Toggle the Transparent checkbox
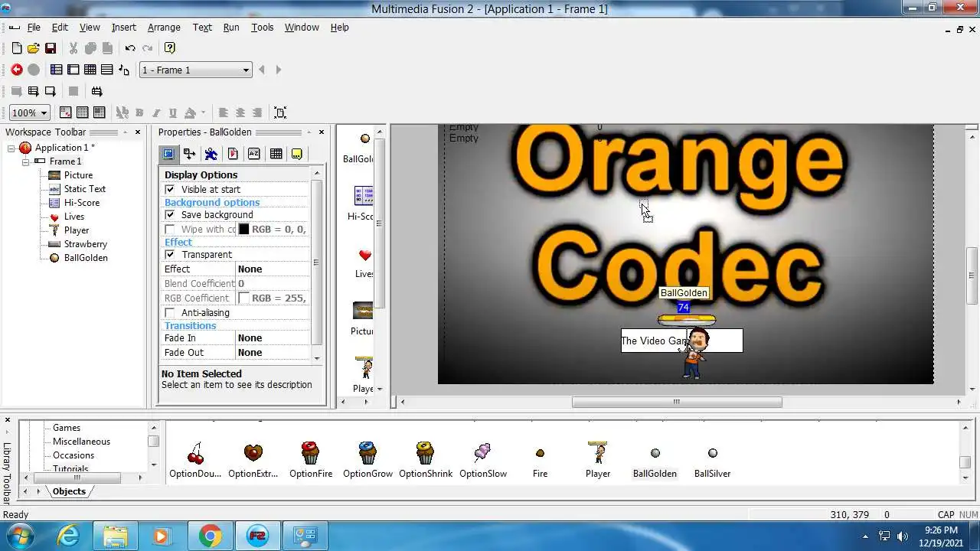This screenshot has height=551, width=980. pyautogui.click(x=170, y=254)
